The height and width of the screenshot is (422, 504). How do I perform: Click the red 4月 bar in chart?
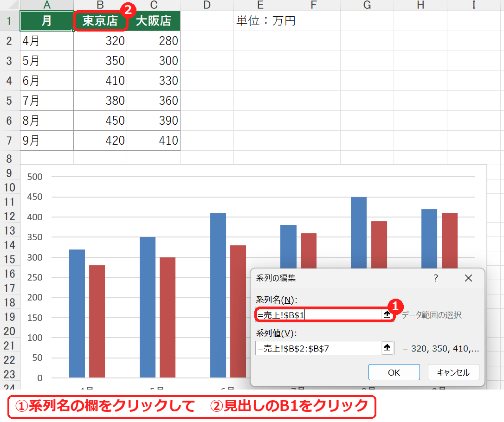coord(97,321)
